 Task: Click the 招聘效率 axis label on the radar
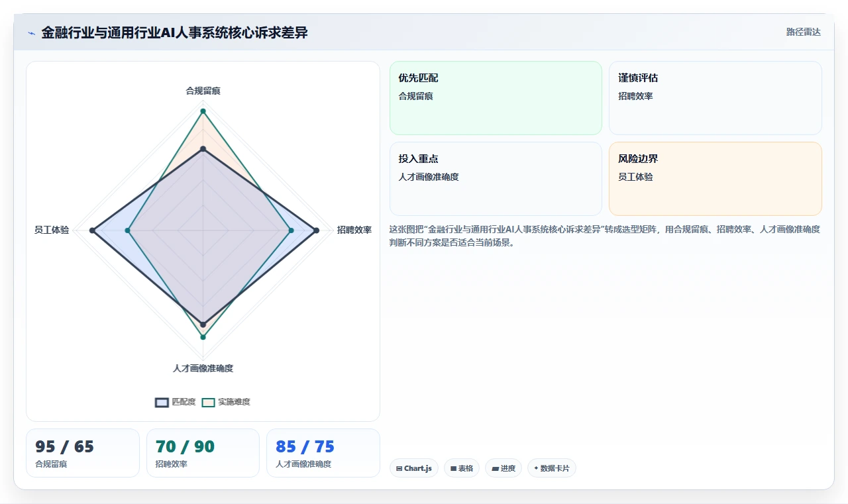354,230
